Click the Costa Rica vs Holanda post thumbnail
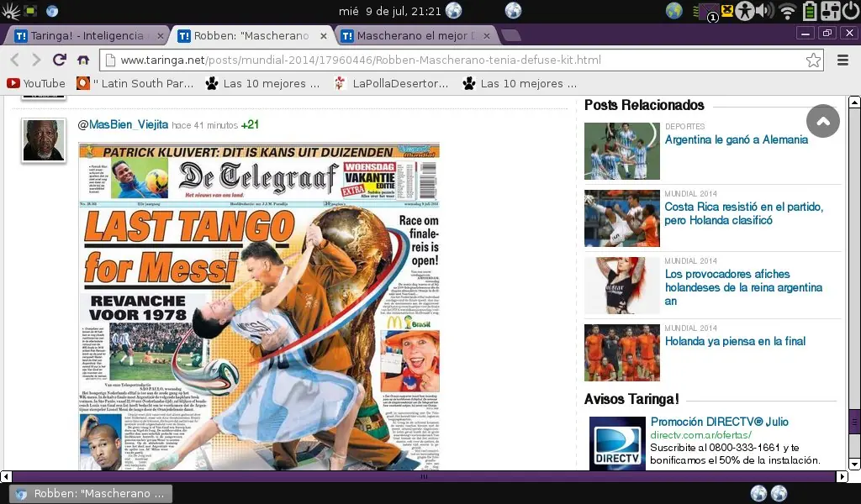This screenshot has height=504, width=861. [x=622, y=218]
